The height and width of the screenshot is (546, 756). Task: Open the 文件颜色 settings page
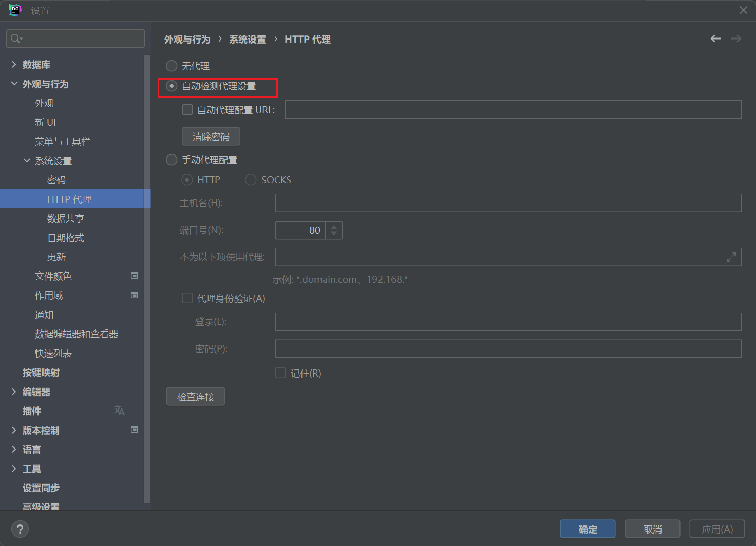(x=53, y=276)
